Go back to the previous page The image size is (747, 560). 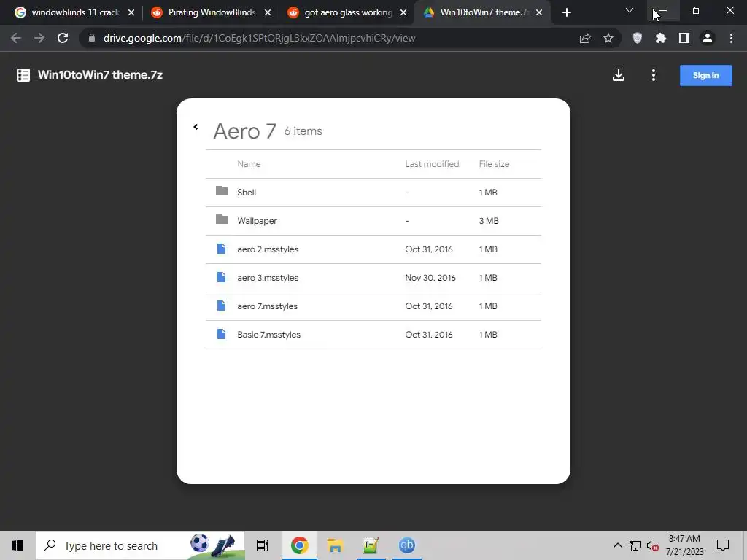pyautogui.click(x=16, y=38)
